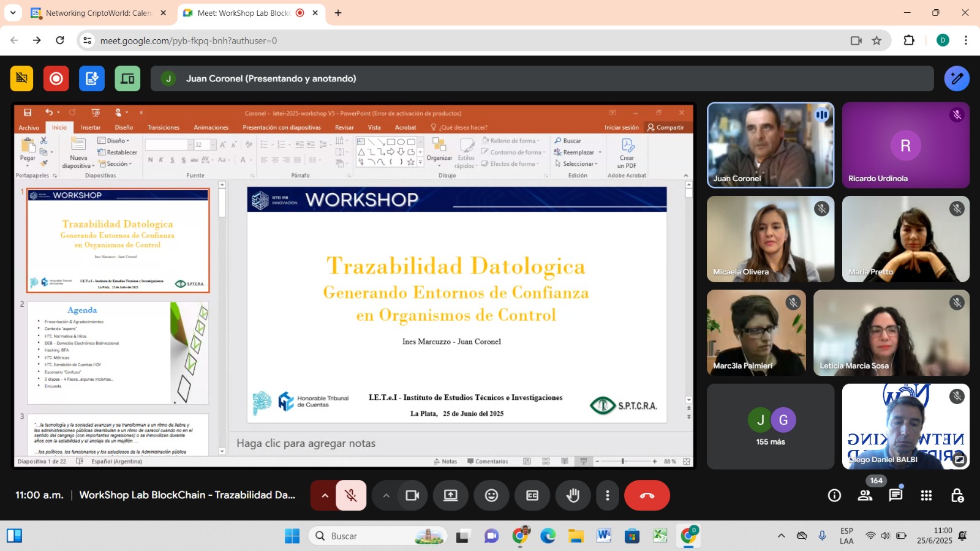Unmute the microphone
Screen dimensions: 980x551
(351, 495)
